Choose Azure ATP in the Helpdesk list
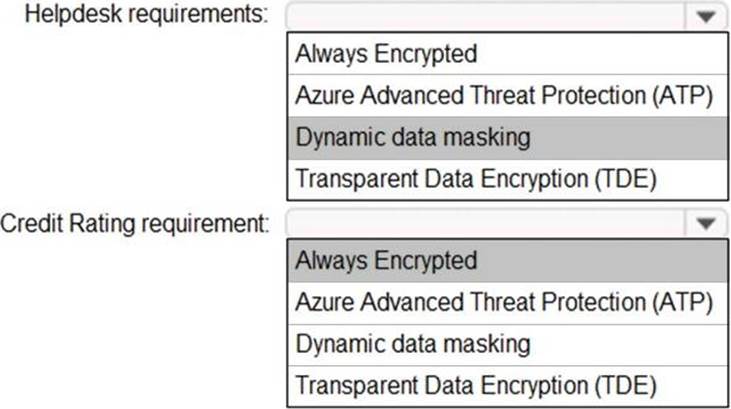731x409 pixels. (x=505, y=96)
